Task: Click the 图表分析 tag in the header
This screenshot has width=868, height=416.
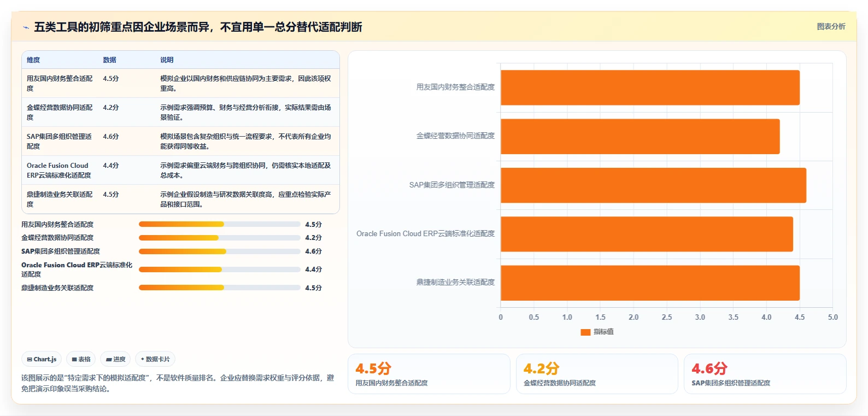Action: click(831, 26)
